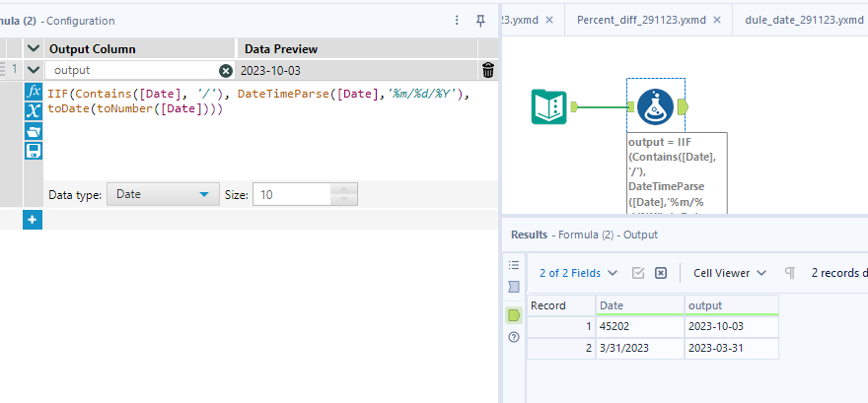Open the fx functions list
Screen dimensions: 868x403
(x=33, y=92)
